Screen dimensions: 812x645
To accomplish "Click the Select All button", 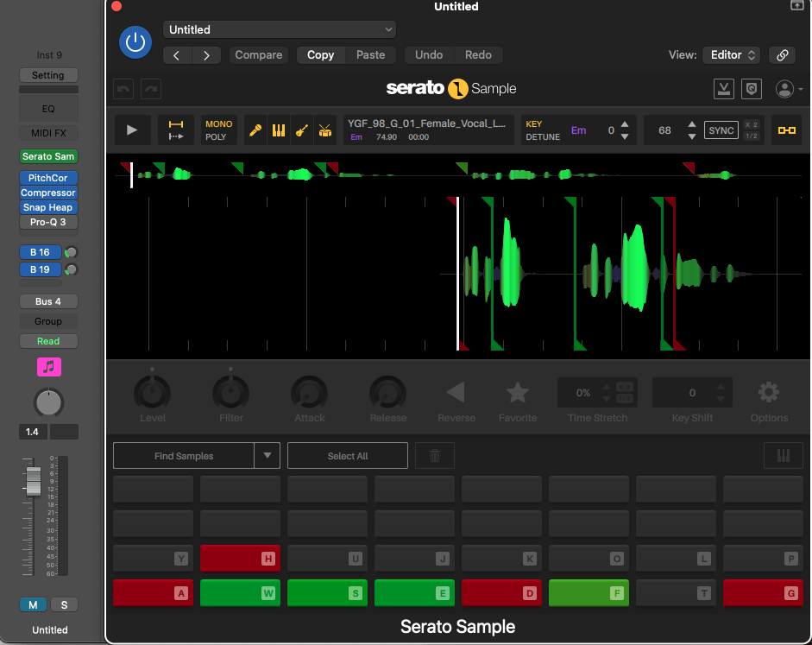I will click(x=348, y=456).
